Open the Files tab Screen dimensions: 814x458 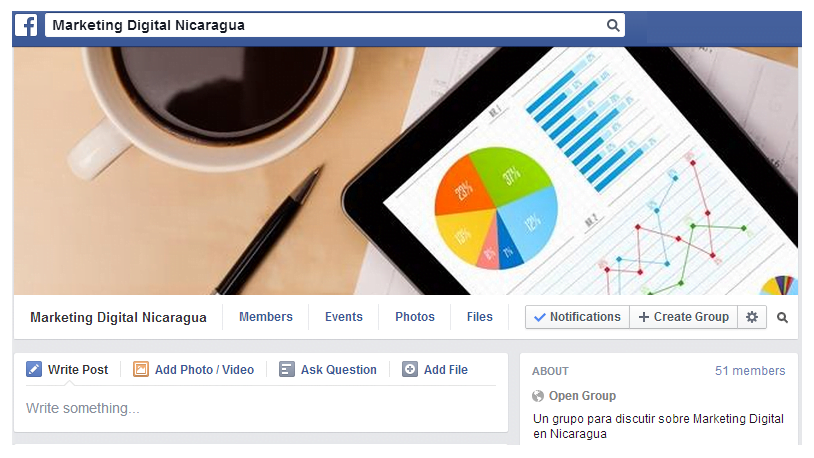tap(480, 317)
